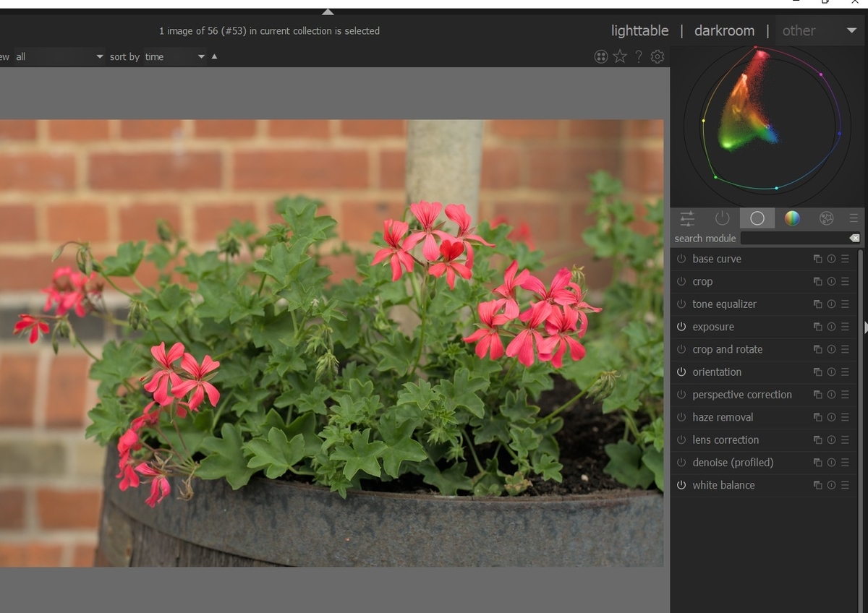Reset base curve module parameters
This screenshot has width=868, height=613.
click(831, 259)
